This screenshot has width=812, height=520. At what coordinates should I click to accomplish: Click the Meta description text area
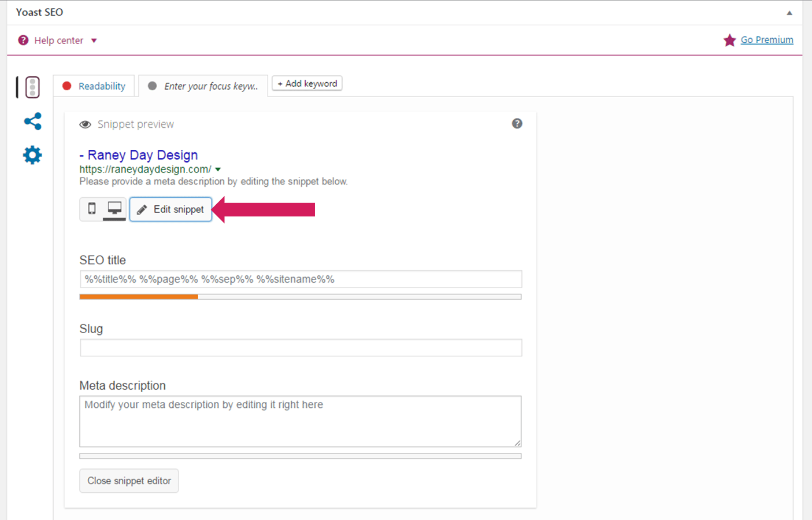[x=301, y=422]
